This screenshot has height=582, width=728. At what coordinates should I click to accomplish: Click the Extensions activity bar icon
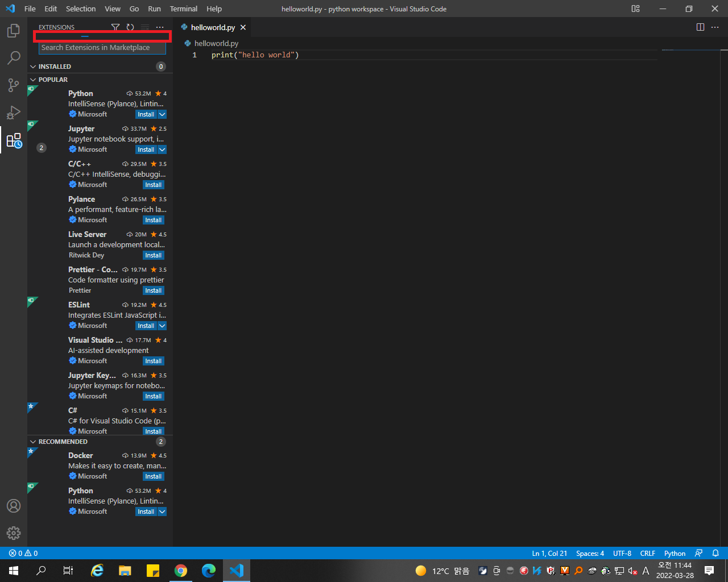pyautogui.click(x=14, y=140)
